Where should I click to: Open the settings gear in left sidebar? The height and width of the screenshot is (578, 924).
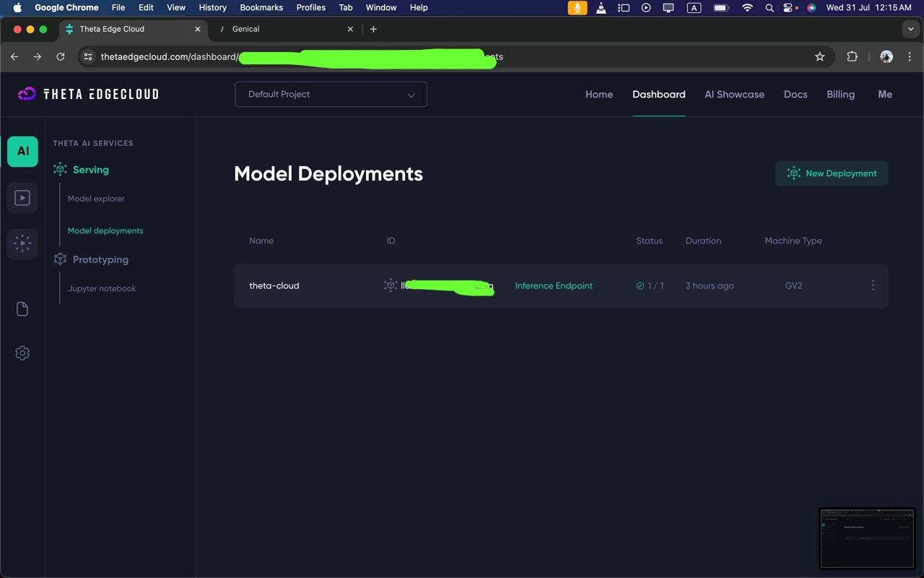[22, 353]
